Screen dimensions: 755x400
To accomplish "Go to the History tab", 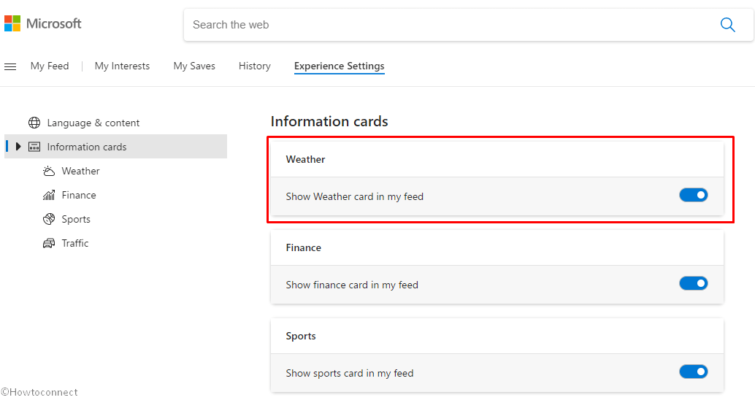I will tap(254, 66).
